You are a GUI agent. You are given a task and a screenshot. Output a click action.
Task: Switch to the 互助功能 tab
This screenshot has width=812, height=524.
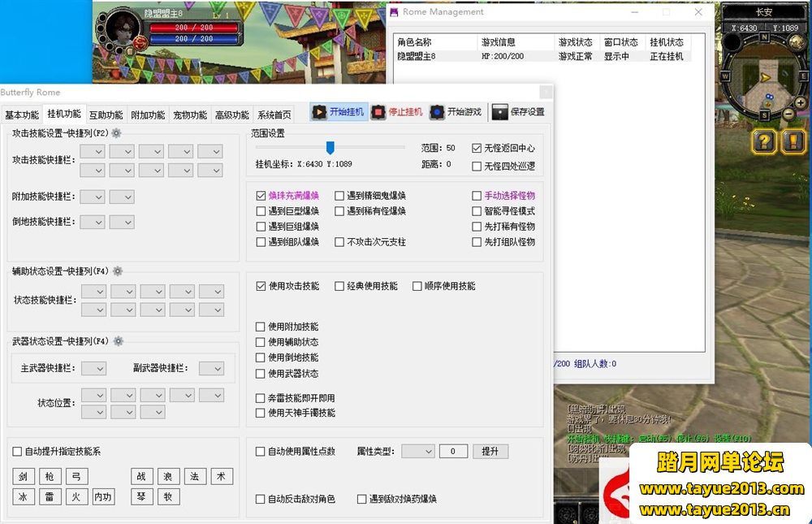[x=106, y=115]
